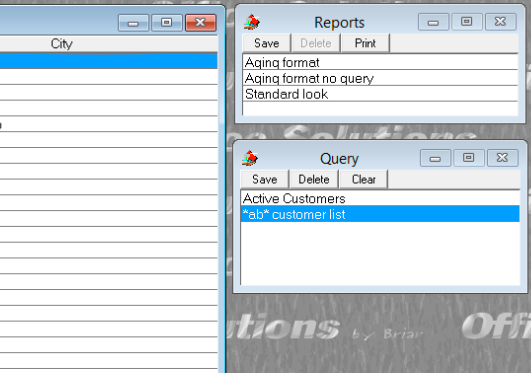Clear the query in Query window

click(363, 179)
